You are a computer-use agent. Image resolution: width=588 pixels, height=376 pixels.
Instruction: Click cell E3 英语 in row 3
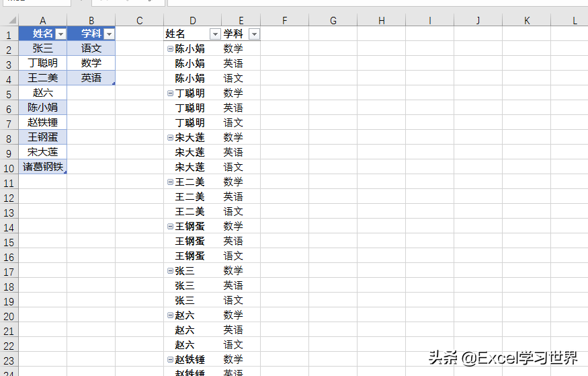click(x=241, y=63)
